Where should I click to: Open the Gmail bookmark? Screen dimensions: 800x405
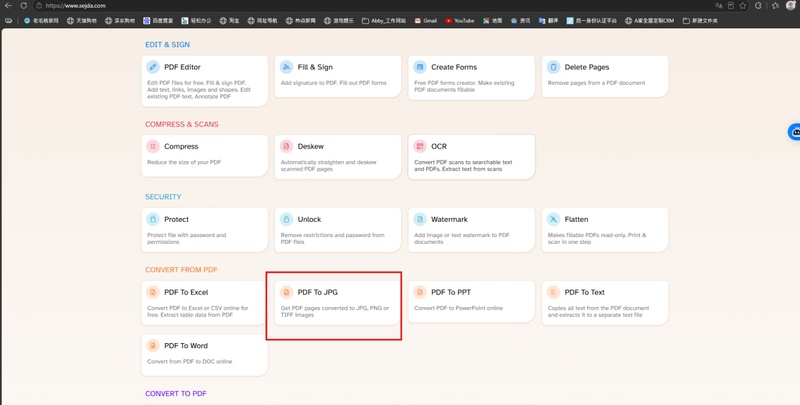[426, 21]
